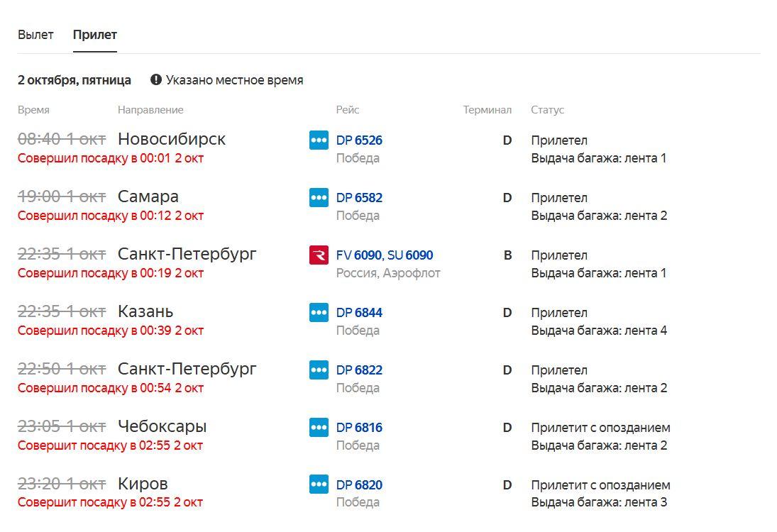Viewport: 777px width, 532px height.
Task: Click the Новосибирск destination name
Action: (x=172, y=139)
